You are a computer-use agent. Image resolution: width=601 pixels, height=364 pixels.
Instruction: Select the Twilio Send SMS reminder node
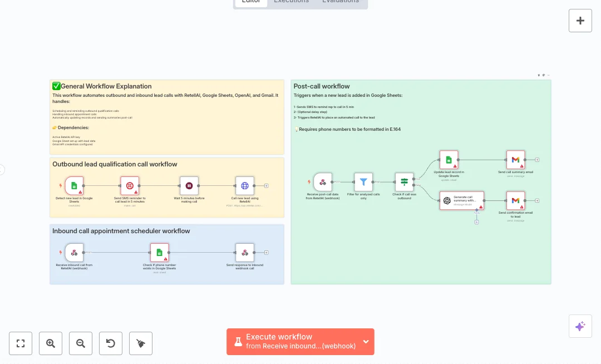[130, 186]
